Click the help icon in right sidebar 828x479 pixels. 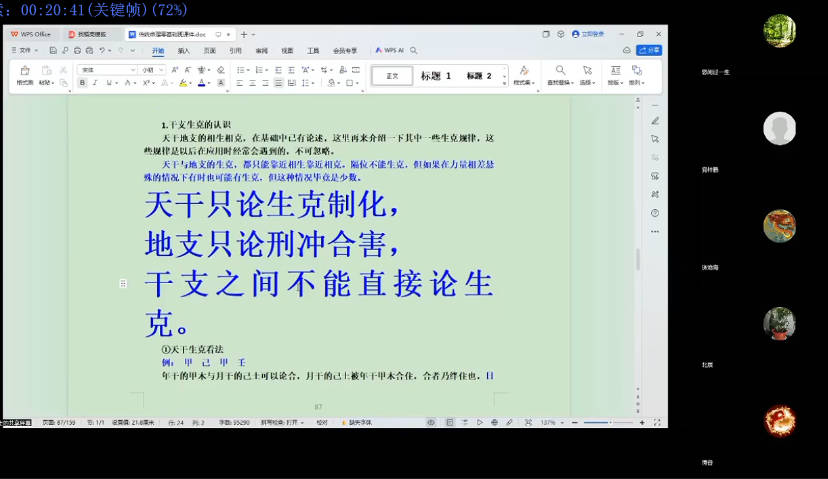(x=655, y=212)
